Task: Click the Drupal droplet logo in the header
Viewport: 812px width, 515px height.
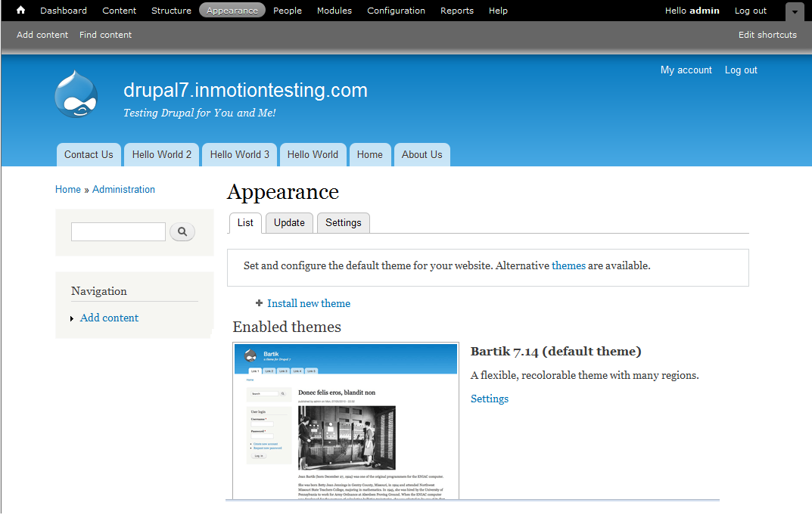Action: tap(76, 94)
